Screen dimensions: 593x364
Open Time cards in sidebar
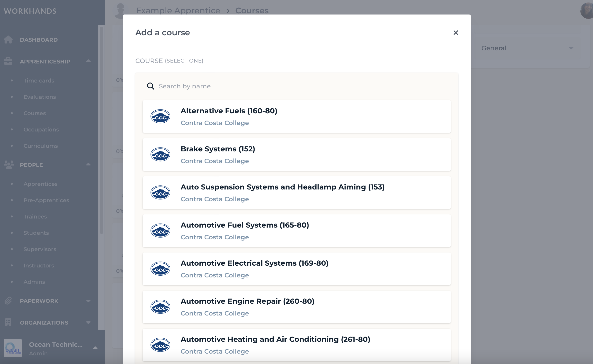tap(39, 81)
